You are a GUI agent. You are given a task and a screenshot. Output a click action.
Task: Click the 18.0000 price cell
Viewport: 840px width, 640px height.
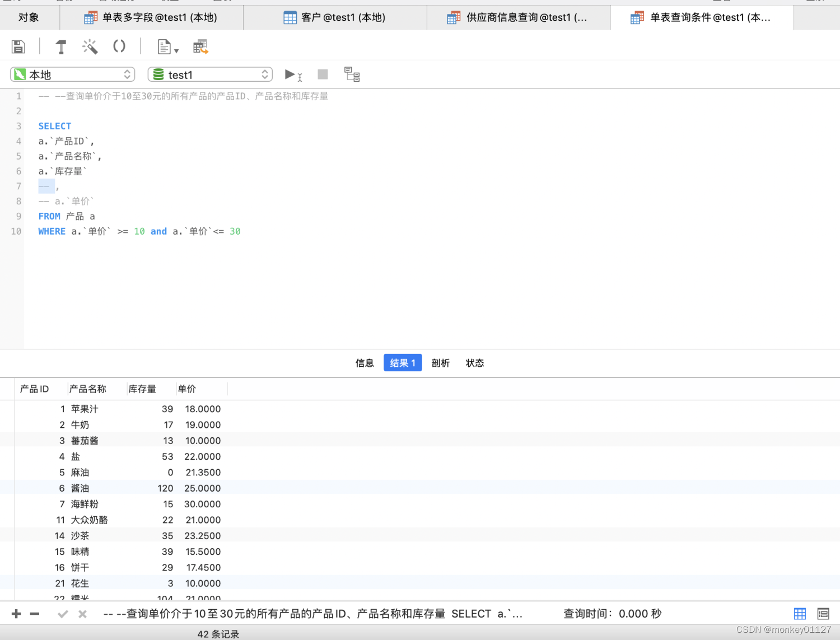(x=202, y=409)
